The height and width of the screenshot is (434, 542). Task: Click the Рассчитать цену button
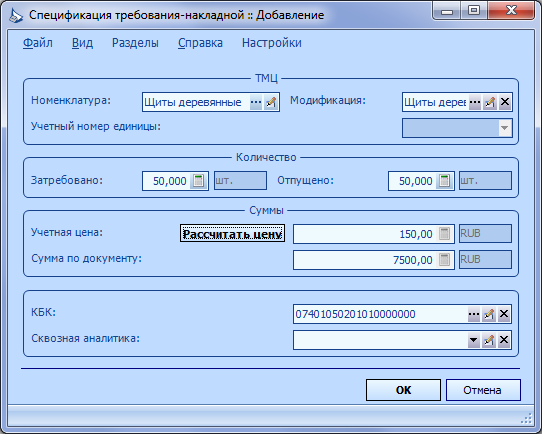(x=232, y=233)
